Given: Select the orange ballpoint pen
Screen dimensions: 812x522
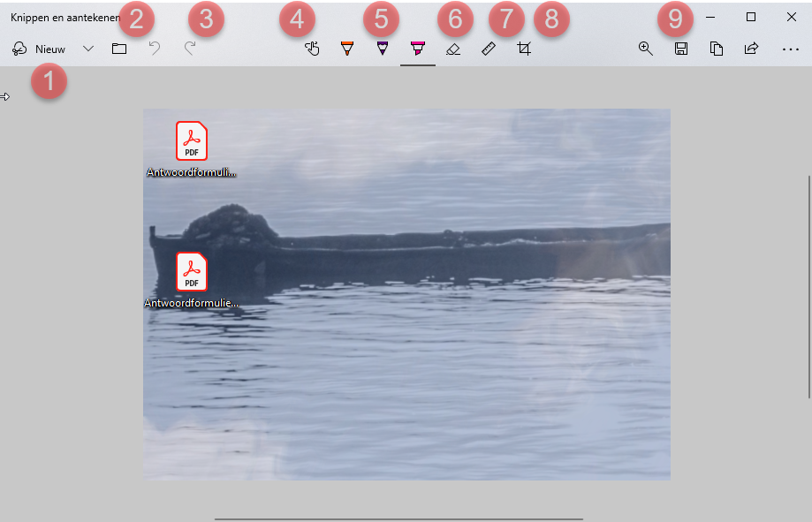Looking at the screenshot, I should [x=347, y=49].
